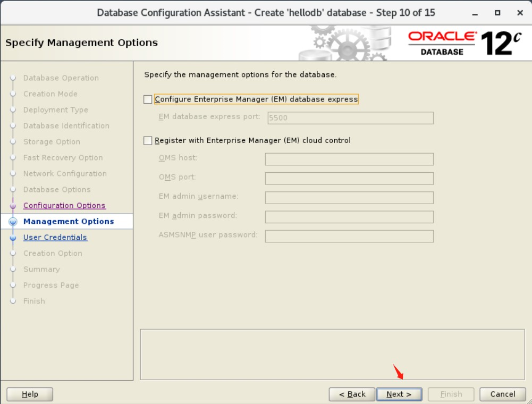Click the Management Options step bullet icon
Screen dimensions: 532x404
click(13, 221)
